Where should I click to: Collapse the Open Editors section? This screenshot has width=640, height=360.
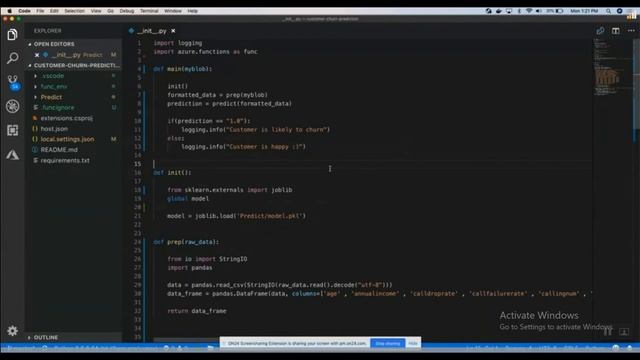[x=30, y=44]
